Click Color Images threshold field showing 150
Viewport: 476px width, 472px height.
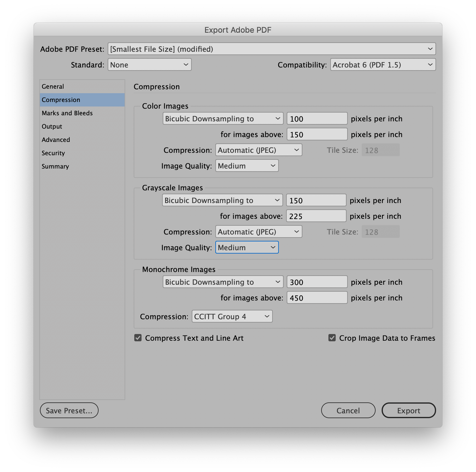[x=317, y=134]
